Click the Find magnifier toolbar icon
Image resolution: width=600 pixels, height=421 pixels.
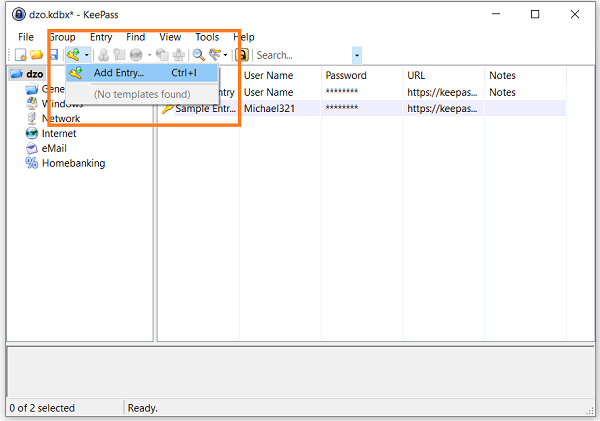point(198,55)
